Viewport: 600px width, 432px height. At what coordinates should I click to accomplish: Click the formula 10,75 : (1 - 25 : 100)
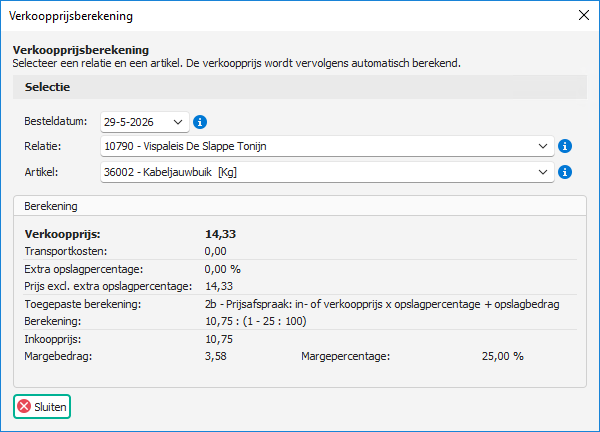click(256, 321)
